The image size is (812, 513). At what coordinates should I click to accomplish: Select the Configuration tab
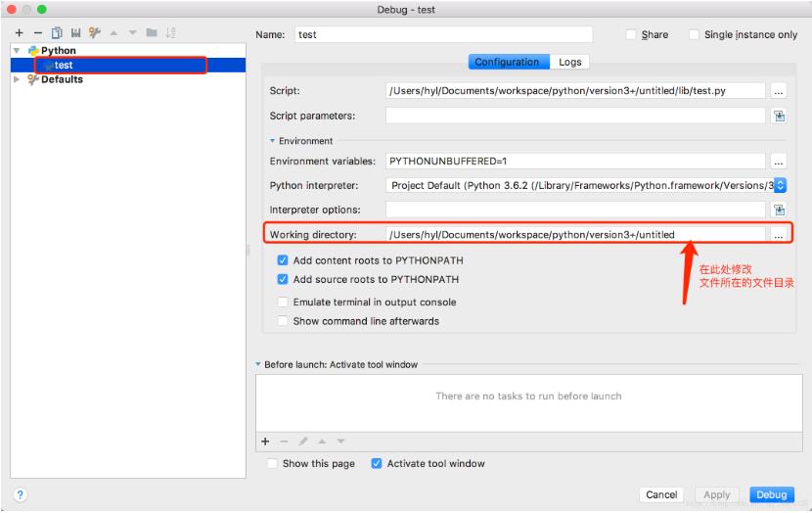pyautogui.click(x=507, y=62)
